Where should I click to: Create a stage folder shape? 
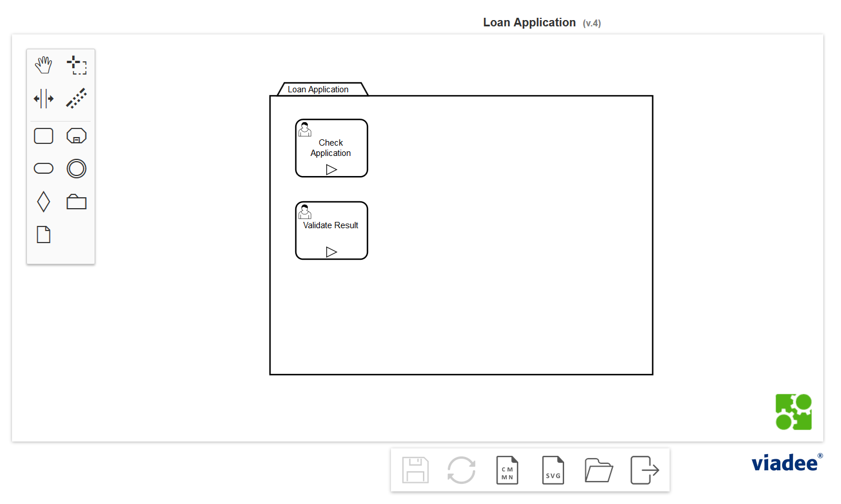tap(76, 202)
